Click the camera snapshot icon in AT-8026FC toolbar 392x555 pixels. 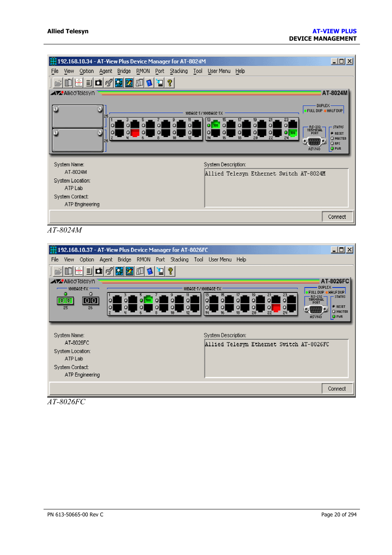click(x=99, y=271)
